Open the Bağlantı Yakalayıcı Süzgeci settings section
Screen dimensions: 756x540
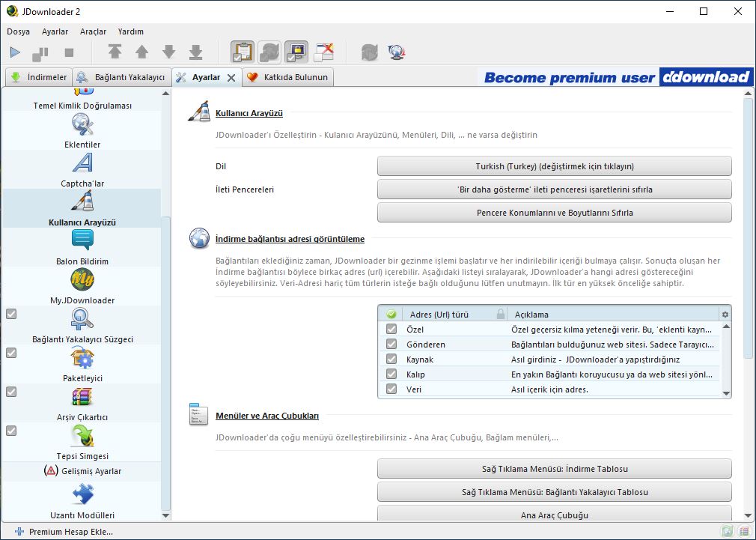pyautogui.click(x=82, y=326)
